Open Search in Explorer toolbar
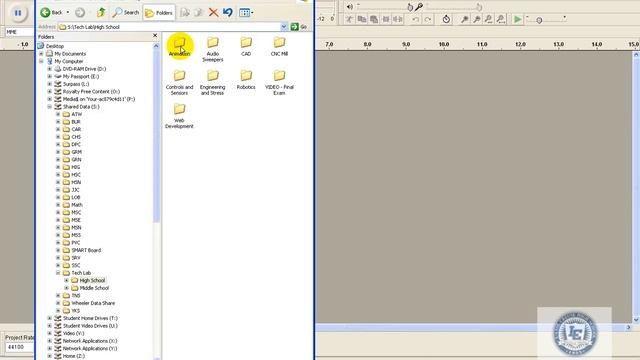 (126, 13)
